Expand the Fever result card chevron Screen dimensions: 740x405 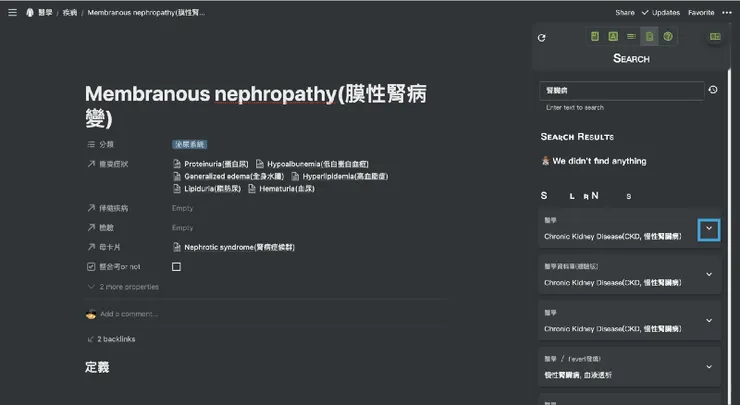(x=709, y=367)
